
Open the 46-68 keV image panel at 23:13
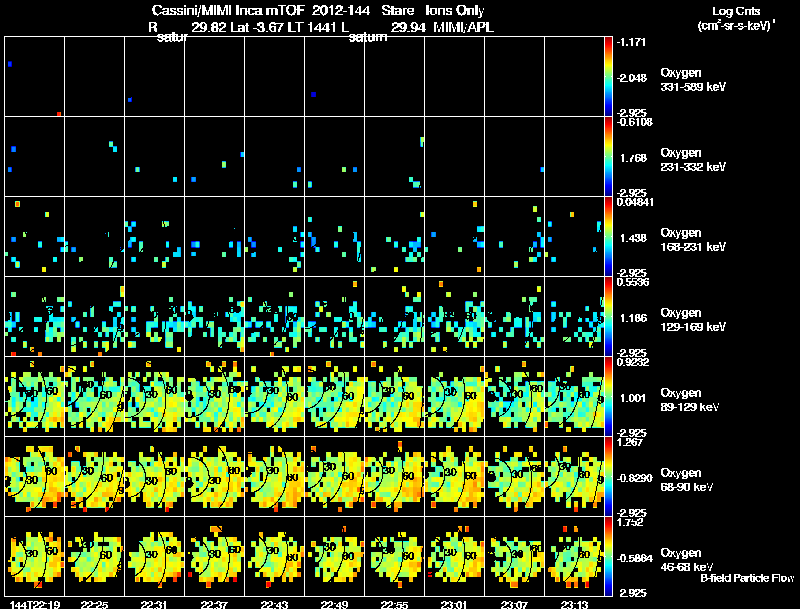[574, 556]
